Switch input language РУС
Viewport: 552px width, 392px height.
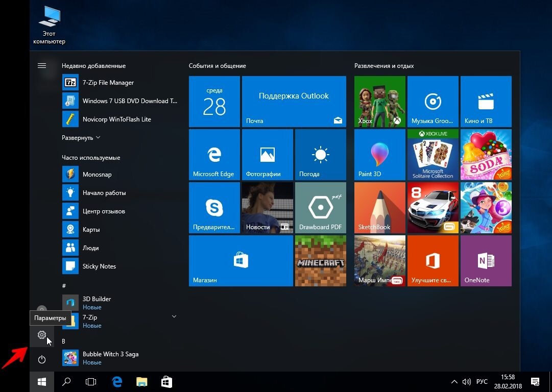coord(482,382)
